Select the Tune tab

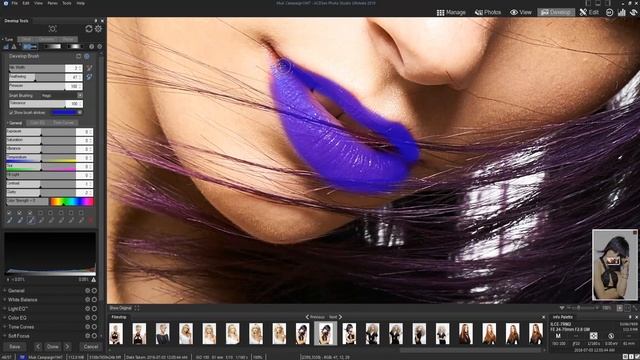point(9,39)
